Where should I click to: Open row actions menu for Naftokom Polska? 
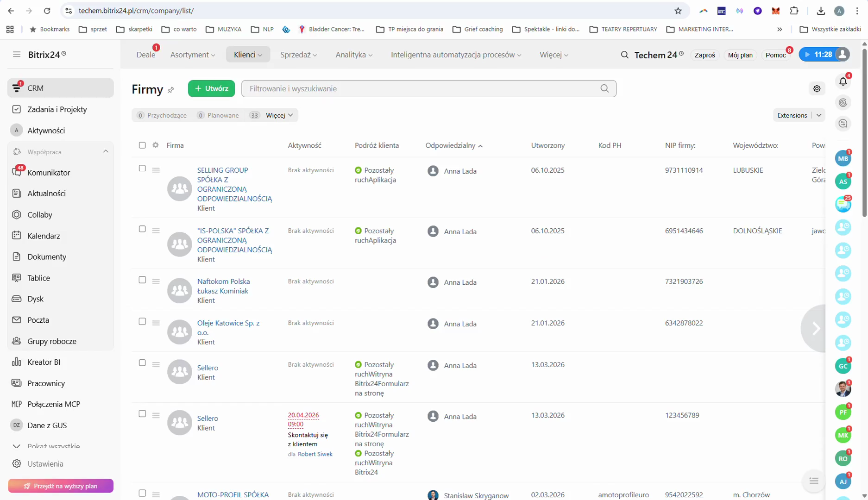(156, 281)
